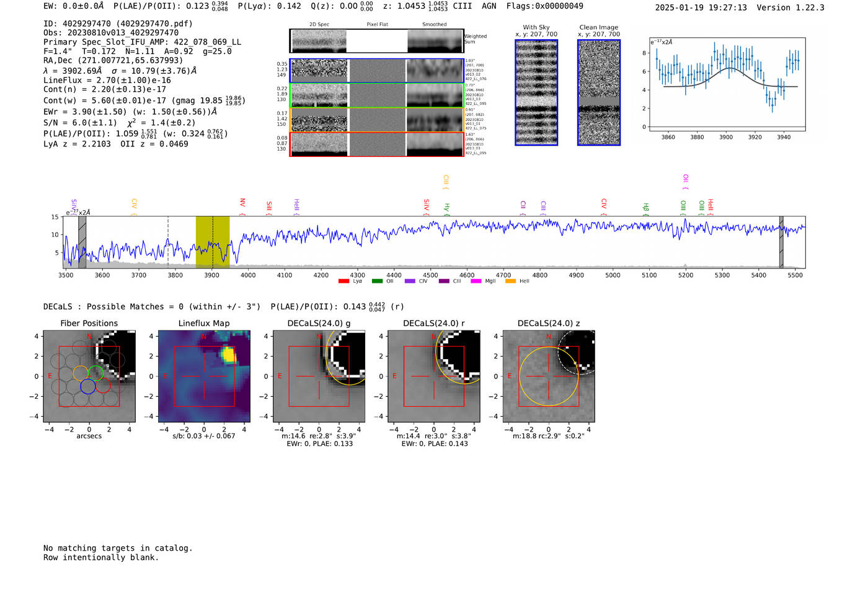Select the orange-bordered fiber spectrum row
Viewport: 868px width, 591px height.
click(376, 120)
